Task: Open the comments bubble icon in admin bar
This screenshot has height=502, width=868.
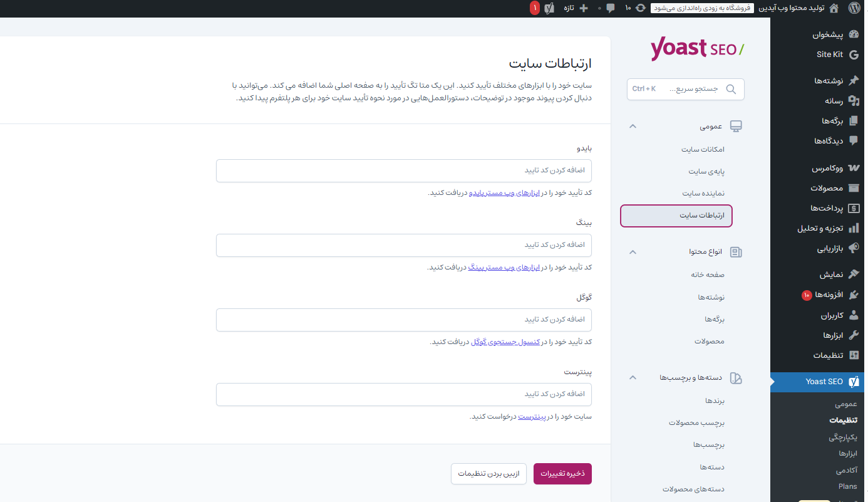Action: (x=610, y=8)
